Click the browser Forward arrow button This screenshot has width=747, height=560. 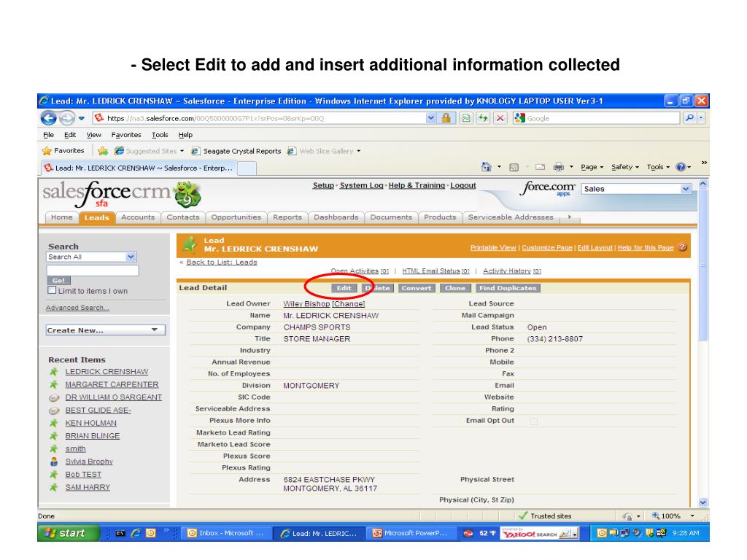point(67,117)
